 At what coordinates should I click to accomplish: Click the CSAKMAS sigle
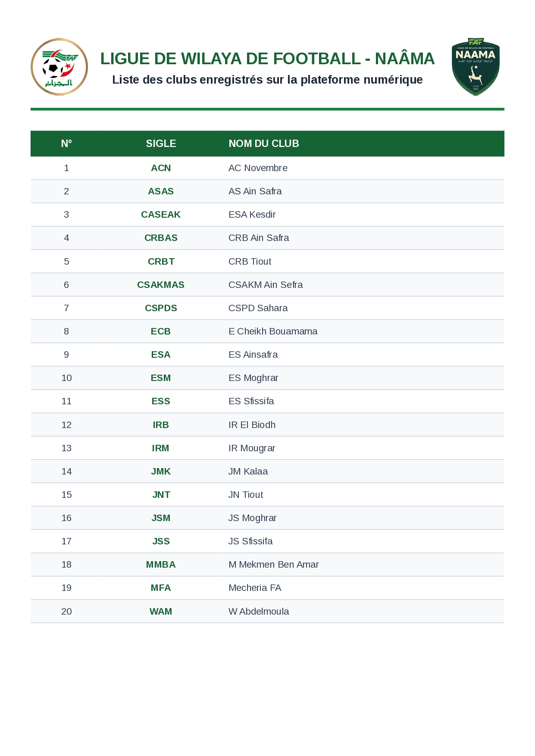[x=161, y=285]
